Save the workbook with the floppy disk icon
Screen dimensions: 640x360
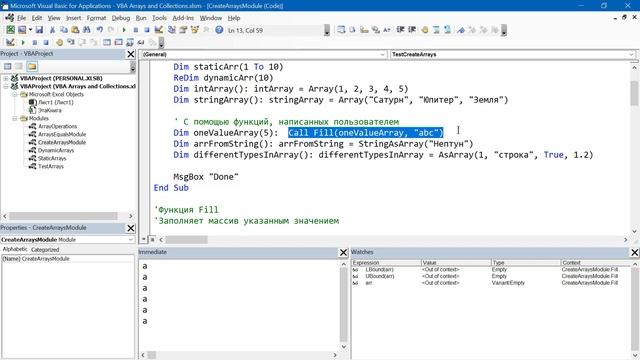[39, 30]
